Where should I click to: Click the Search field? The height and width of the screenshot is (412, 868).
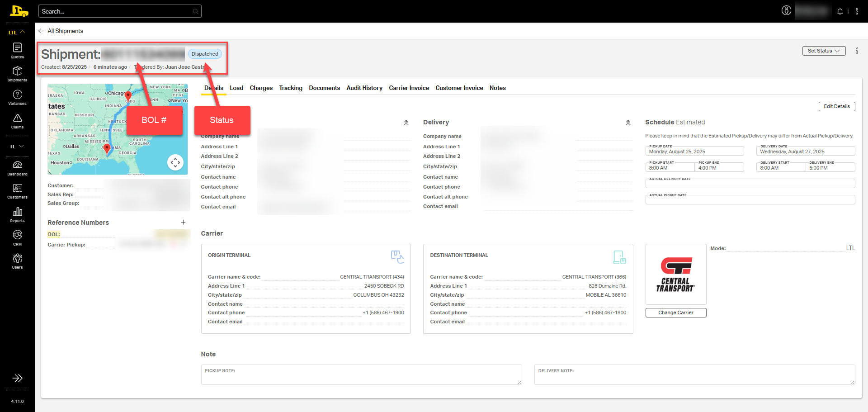pyautogui.click(x=120, y=11)
